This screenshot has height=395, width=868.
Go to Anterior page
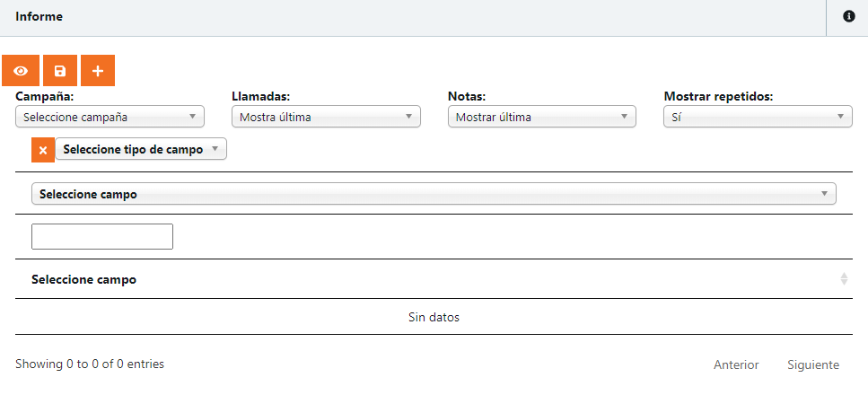[x=736, y=364]
